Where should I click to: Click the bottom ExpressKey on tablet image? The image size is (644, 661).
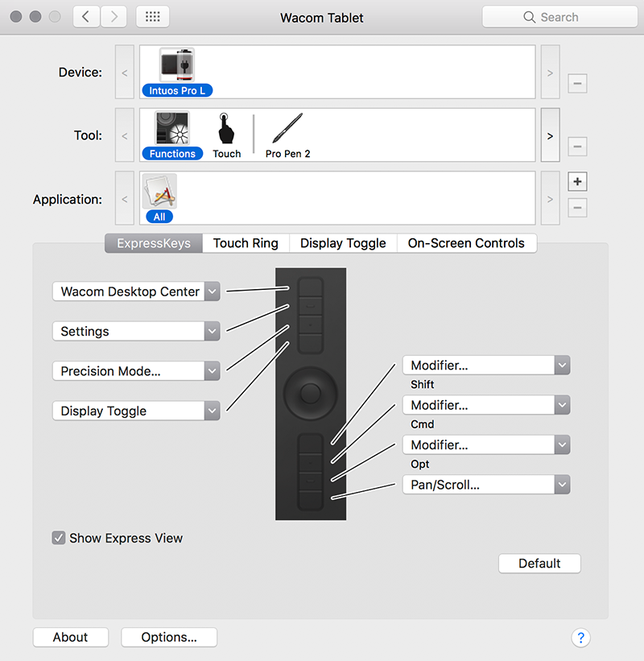coord(311,501)
